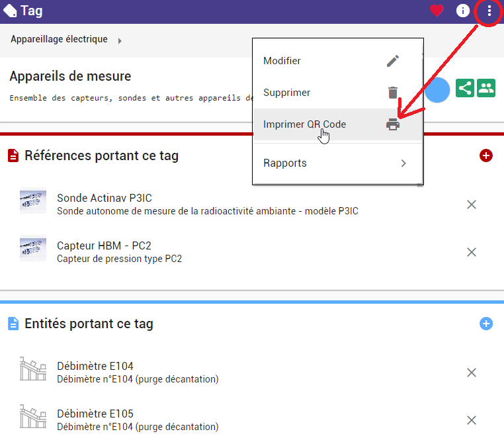Choose Supprimer from the menu

337,93
